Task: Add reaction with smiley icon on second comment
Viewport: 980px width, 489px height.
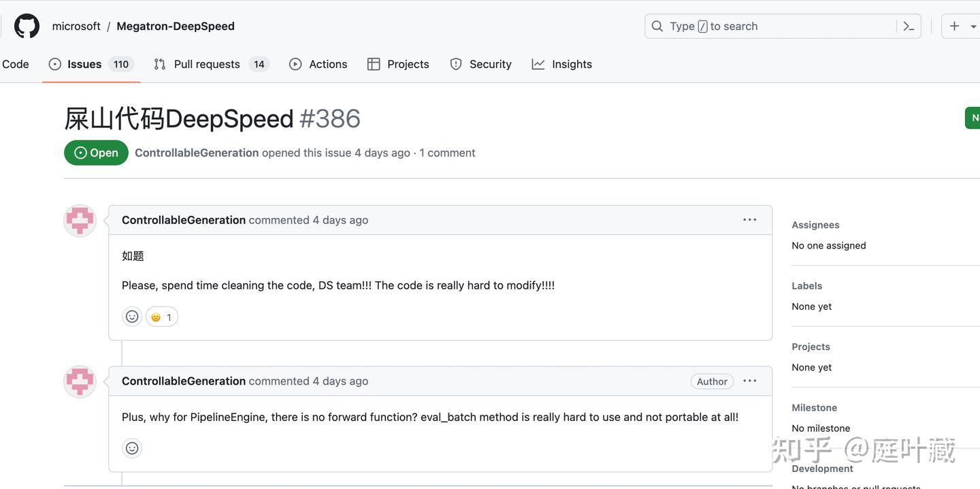Action: tap(132, 448)
